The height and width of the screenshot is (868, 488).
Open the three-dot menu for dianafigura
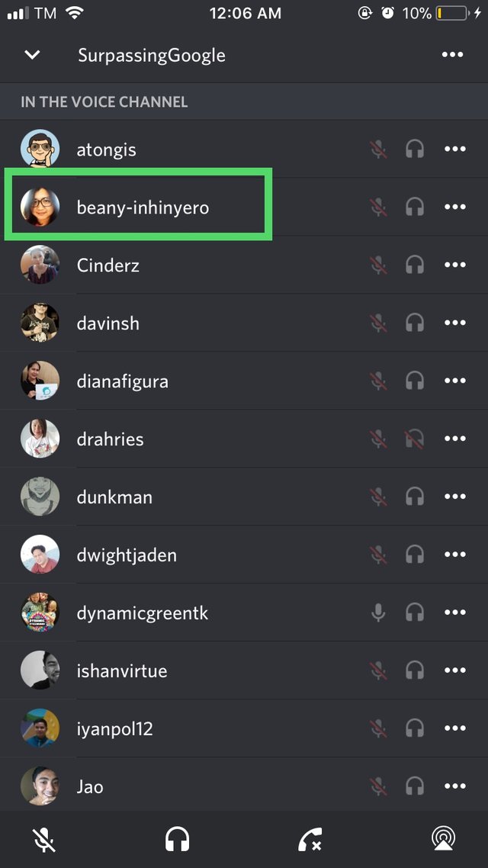coord(454,381)
